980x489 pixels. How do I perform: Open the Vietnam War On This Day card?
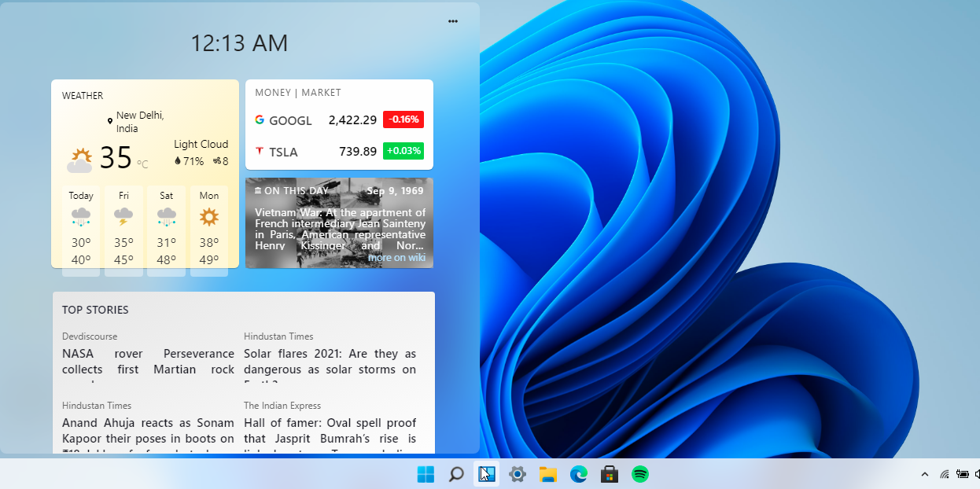[x=339, y=223]
